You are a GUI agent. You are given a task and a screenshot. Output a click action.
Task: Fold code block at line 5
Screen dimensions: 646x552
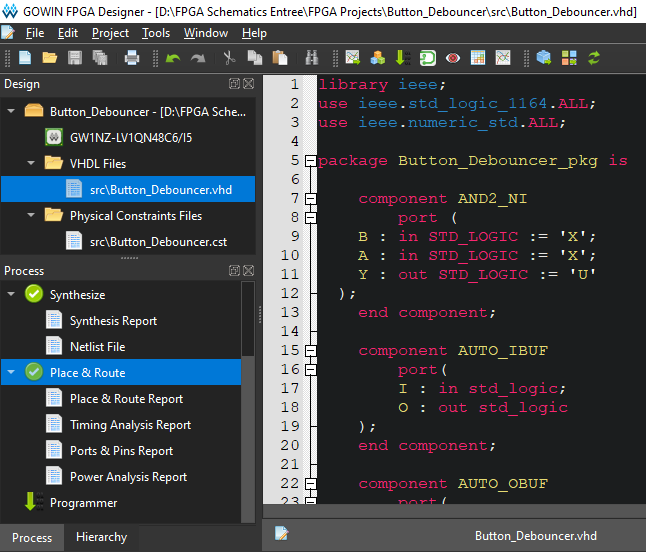311,161
